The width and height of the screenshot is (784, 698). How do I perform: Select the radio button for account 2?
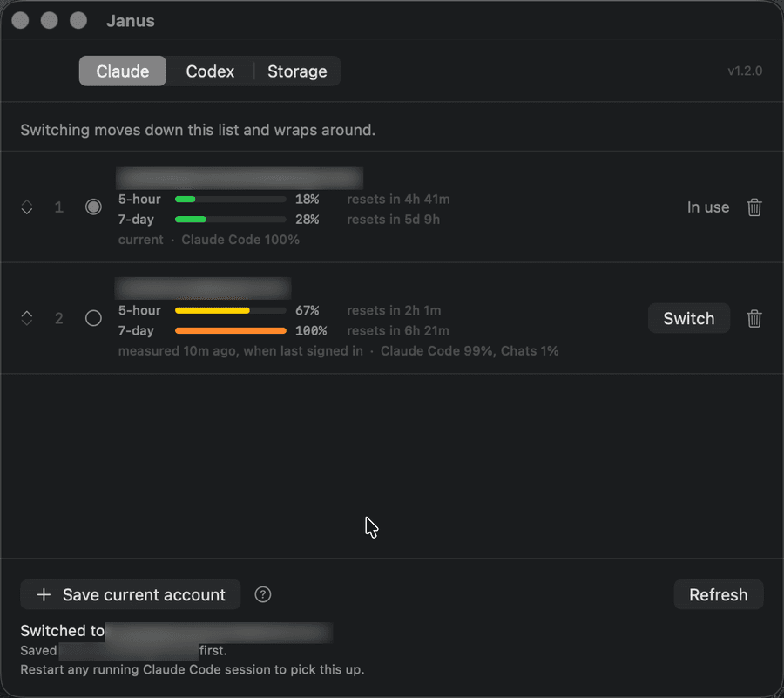pyautogui.click(x=93, y=318)
